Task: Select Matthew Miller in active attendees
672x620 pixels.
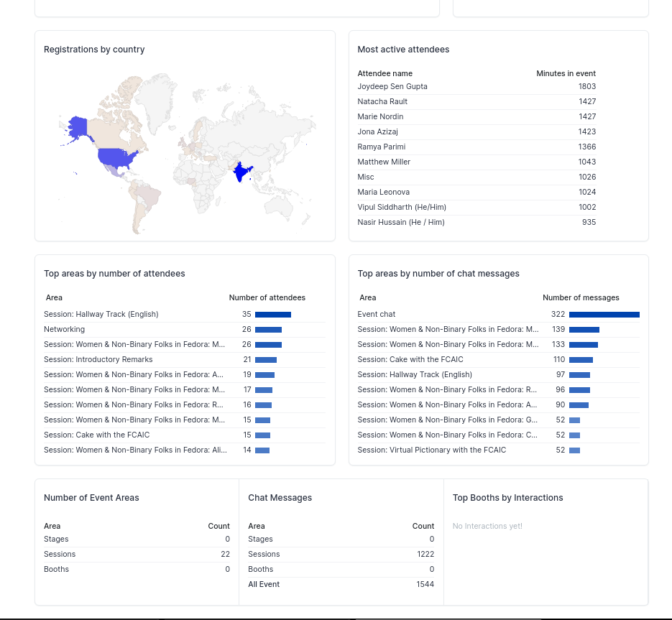Action: pyautogui.click(x=477, y=162)
